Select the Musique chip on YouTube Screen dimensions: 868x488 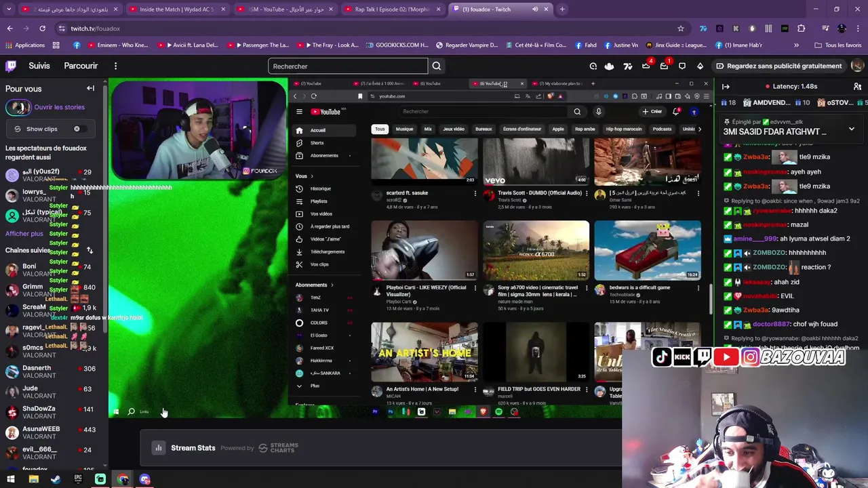pyautogui.click(x=404, y=129)
